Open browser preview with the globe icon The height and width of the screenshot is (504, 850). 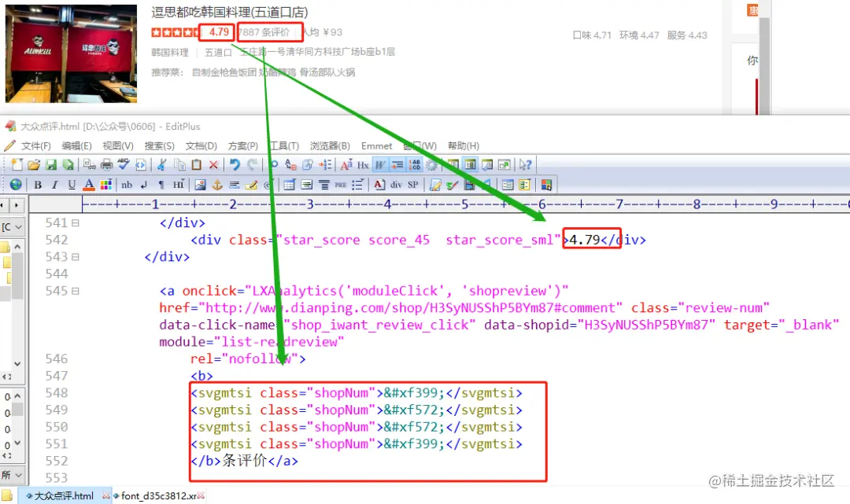click(16, 185)
